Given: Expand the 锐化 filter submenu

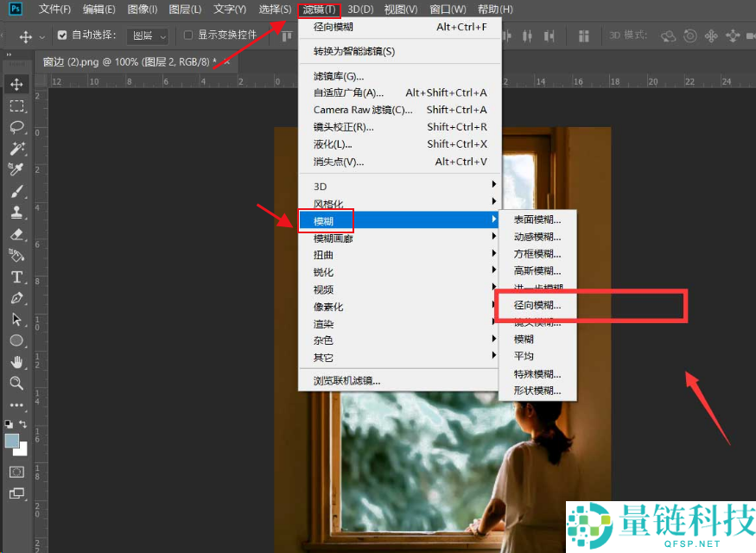Looking at the screenshot, I should point(323,272).
